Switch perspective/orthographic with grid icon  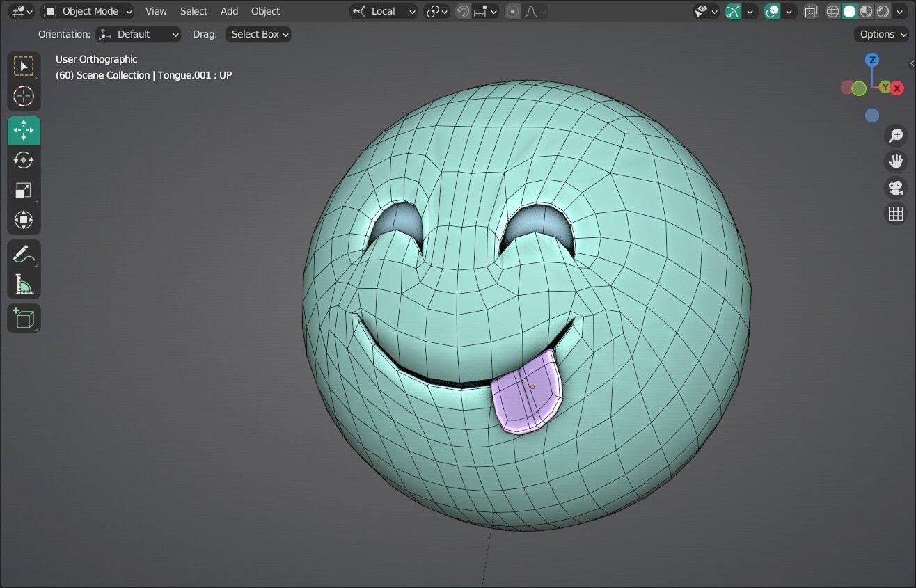[896, 214]
